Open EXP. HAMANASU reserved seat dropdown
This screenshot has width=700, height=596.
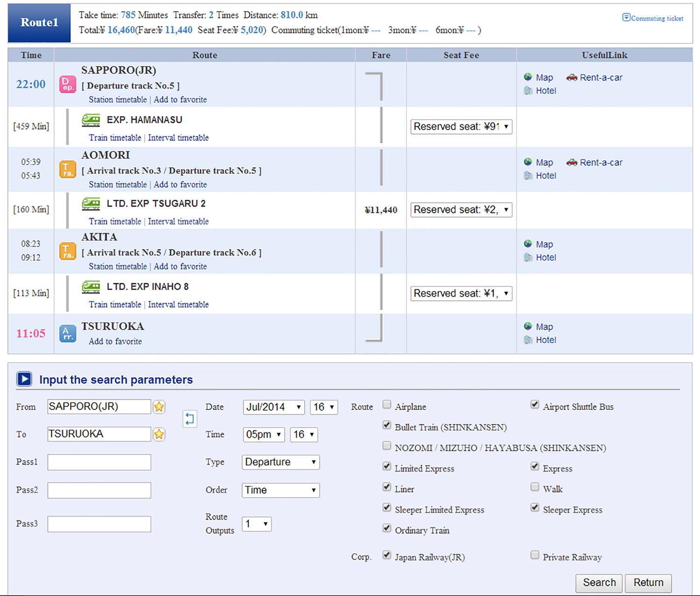461,127
